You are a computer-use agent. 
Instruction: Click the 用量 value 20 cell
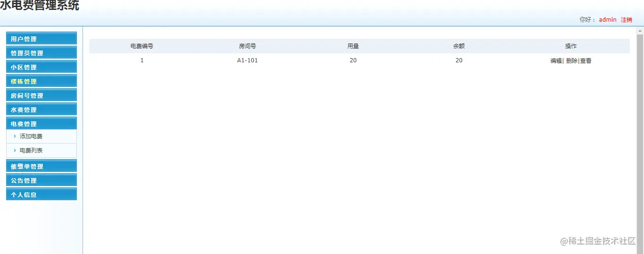[353, 60]
